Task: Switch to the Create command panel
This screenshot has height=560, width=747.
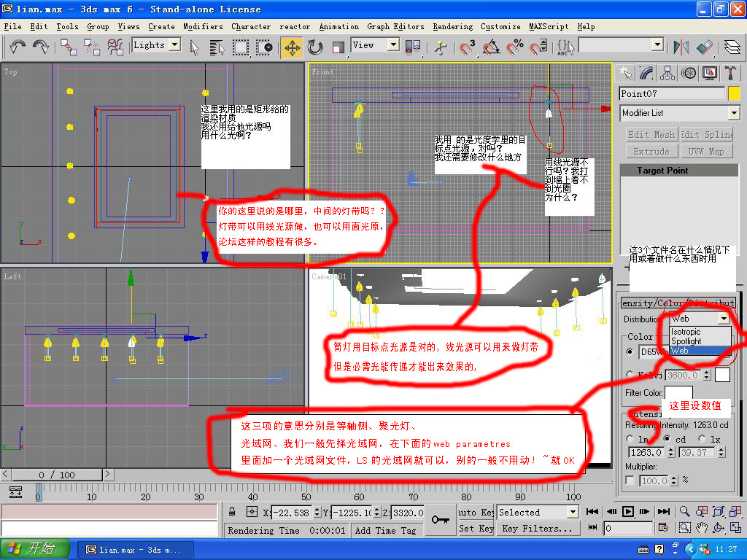Action: tap(625, 74)
